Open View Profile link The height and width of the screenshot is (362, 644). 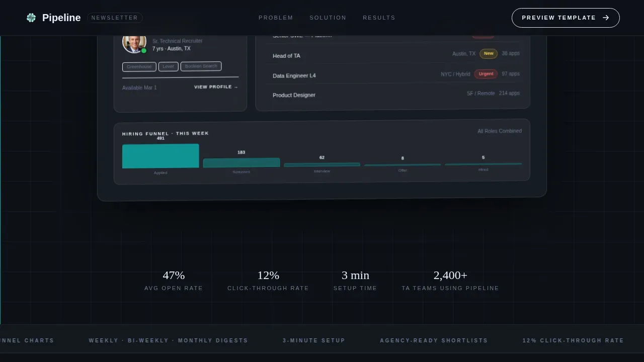point(216,87)
